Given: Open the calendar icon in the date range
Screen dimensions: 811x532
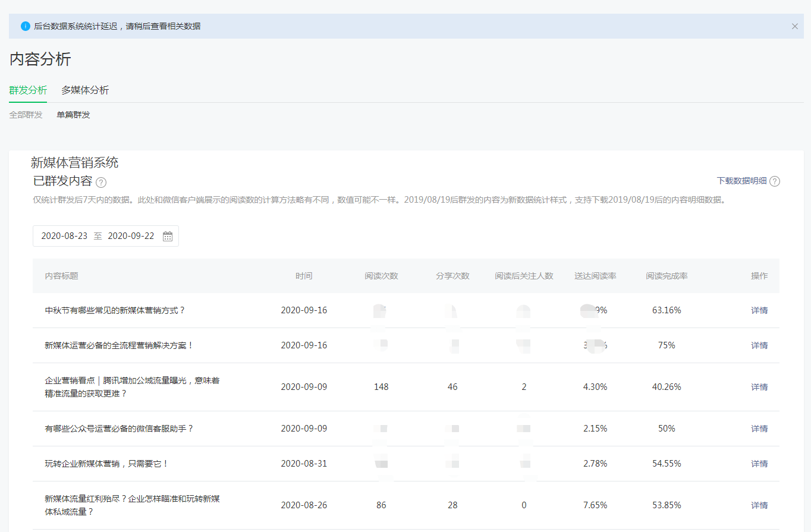Looking at the screenshot, I should click(x=168, y=236).
